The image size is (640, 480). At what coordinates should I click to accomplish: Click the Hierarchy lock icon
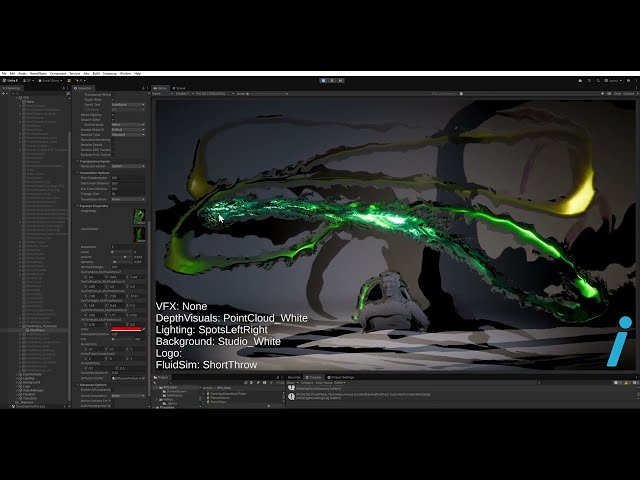[x=63, y=88]
